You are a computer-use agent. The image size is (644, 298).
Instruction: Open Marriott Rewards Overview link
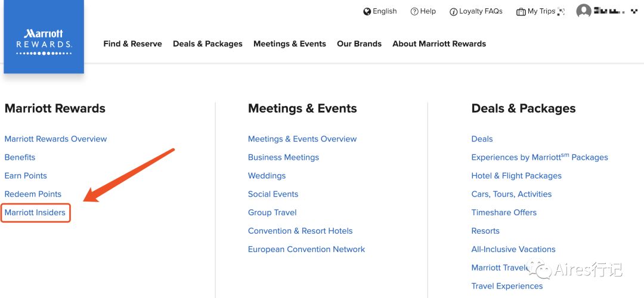pos(56,139)
